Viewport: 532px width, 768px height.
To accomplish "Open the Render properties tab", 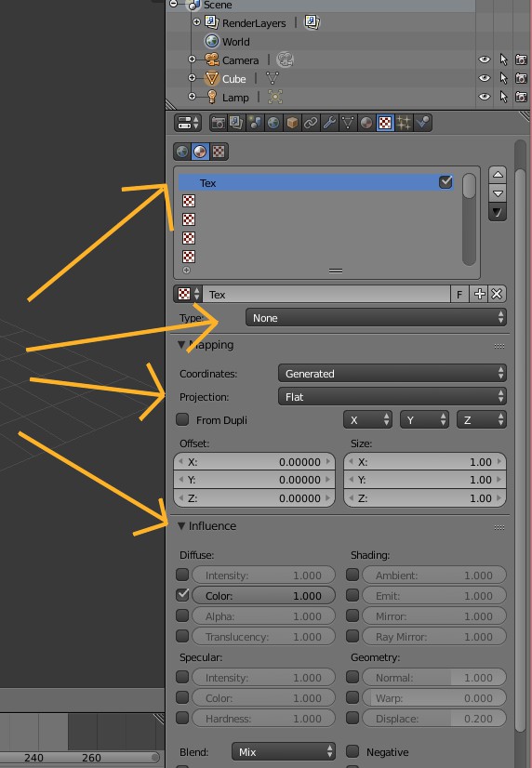I will click(x=218, y=123).
